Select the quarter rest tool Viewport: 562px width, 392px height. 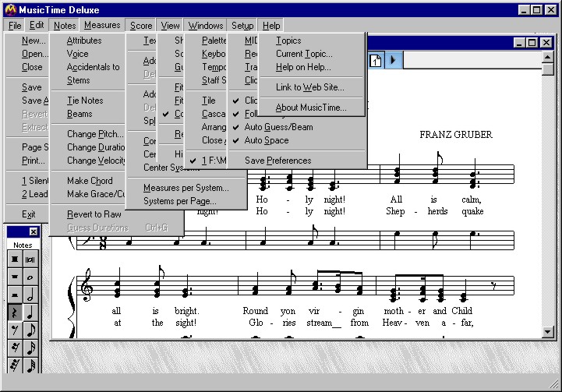[x=14, y=313]
